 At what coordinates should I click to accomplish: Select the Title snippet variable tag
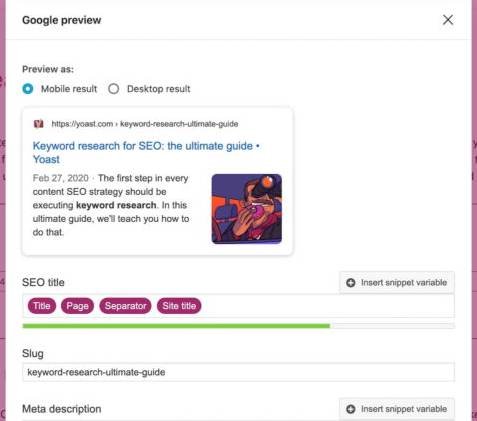42,306
